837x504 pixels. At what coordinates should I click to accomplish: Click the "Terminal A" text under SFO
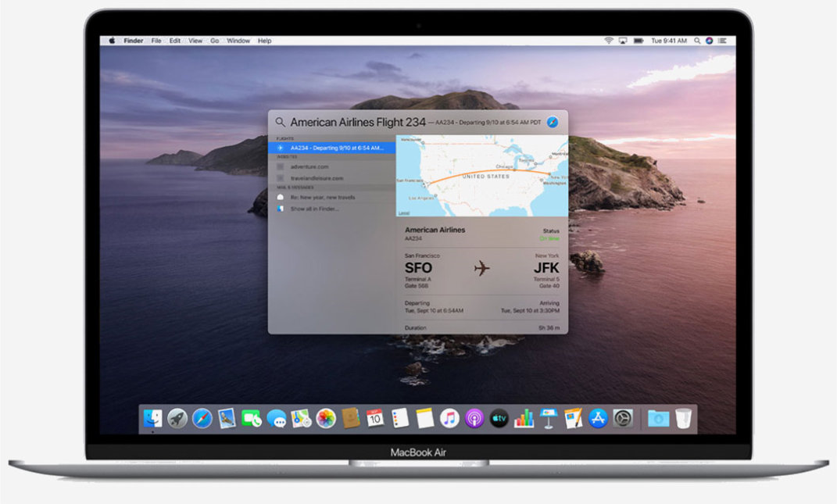417,279
